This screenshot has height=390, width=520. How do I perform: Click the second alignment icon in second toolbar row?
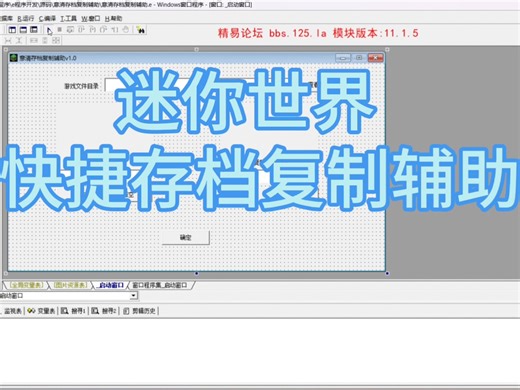pos(19,41)
